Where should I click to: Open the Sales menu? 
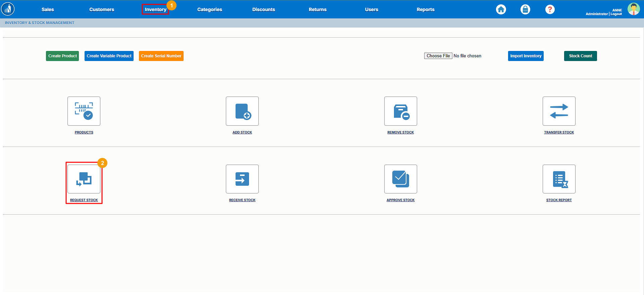click(x=48, y=9)
